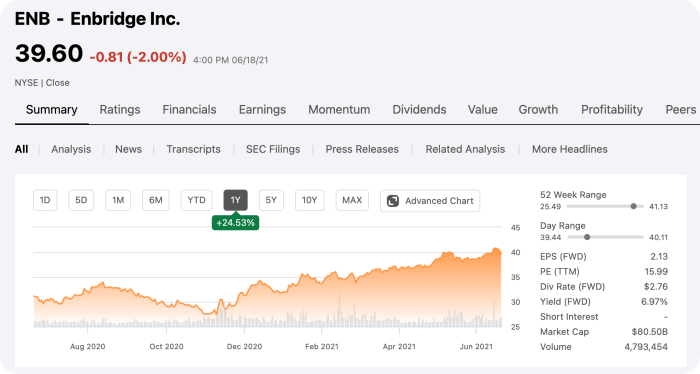Viewport: 700px width, 374px height.
Task: Filter headlines by Analysis
Action: coord(71,149)
